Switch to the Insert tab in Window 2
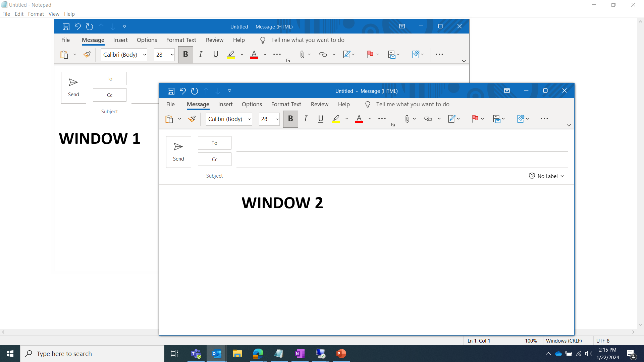The height and width of the screenshot is (362, 644). point(225,104)
